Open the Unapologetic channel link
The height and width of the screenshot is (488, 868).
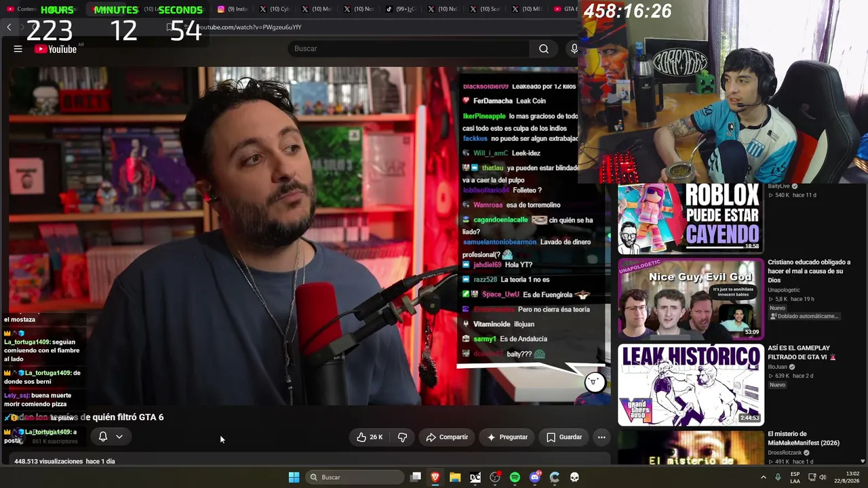[784, 290]
